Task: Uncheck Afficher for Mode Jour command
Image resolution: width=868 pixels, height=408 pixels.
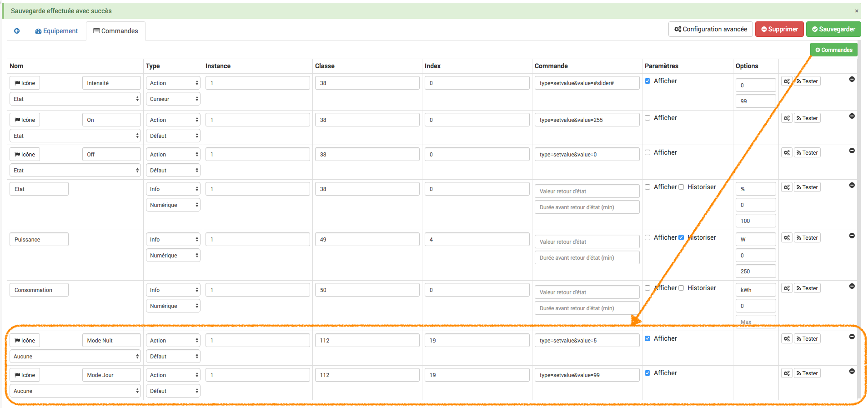Action: (647, 373)
